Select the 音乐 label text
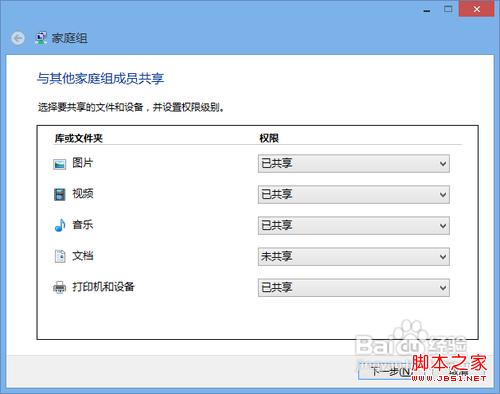This screenshot has height=394, width=500. [82, 225]
